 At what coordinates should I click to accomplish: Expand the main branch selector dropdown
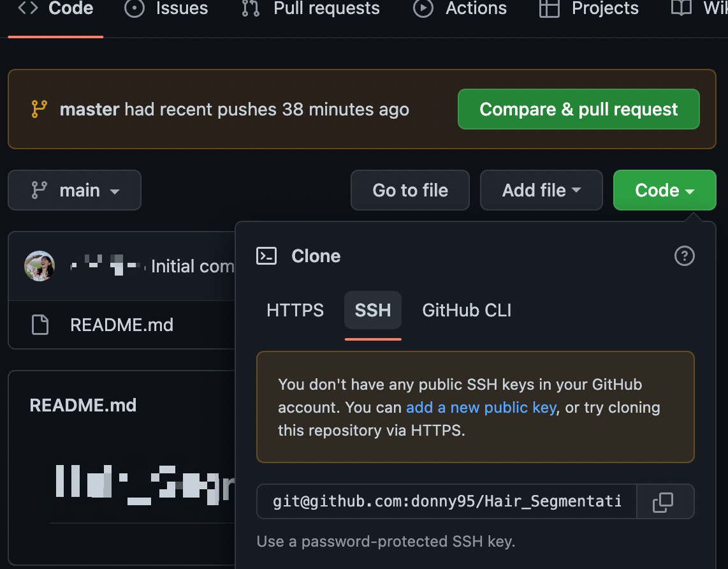(x=75, y=190)
